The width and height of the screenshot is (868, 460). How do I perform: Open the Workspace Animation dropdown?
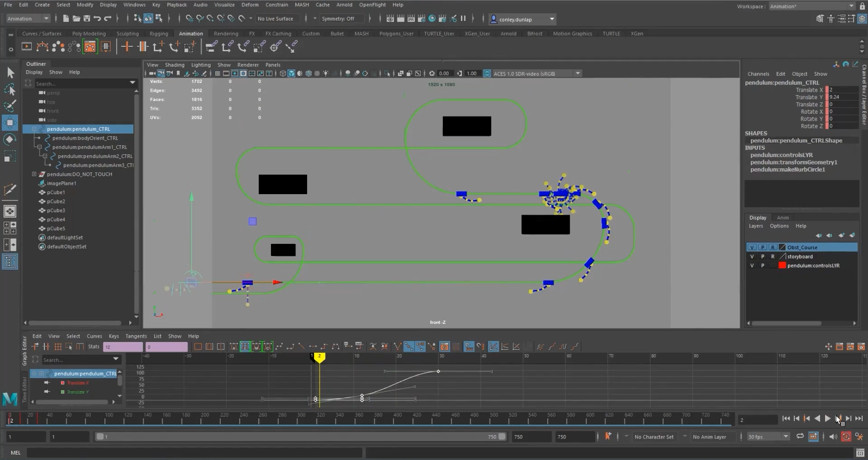click(x=812, y=6)
